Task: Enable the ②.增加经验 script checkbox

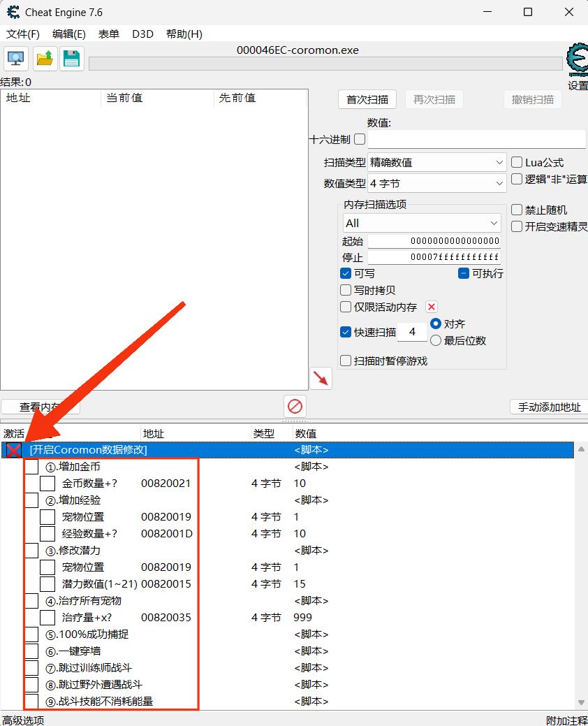Action: click(x=31, y=500)
